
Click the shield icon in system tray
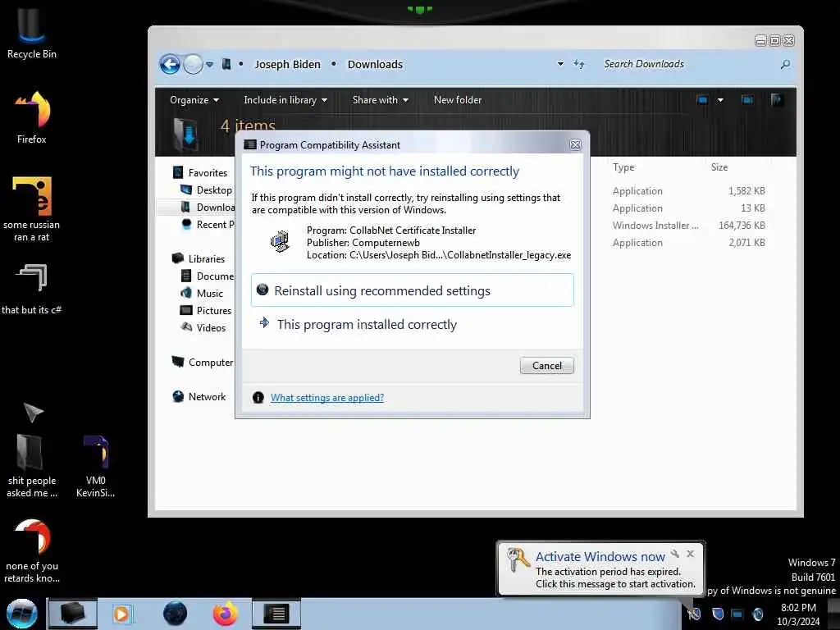click(718, 614)
